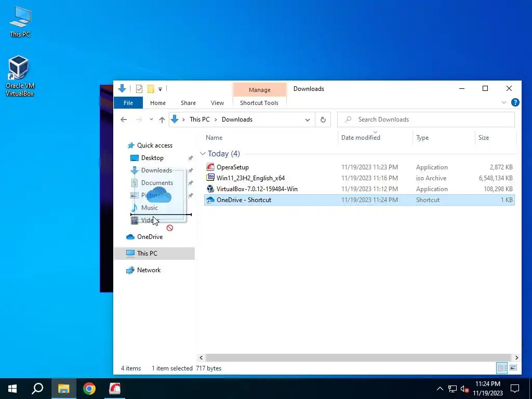Go up one folder level
Image resolution: width=532 pixels, height=399 pixels.
162,119
